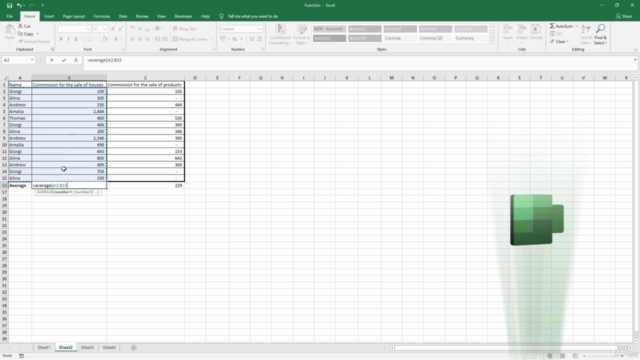Click the Cut icon
640x360 pixels.
[x=20, y=26]
